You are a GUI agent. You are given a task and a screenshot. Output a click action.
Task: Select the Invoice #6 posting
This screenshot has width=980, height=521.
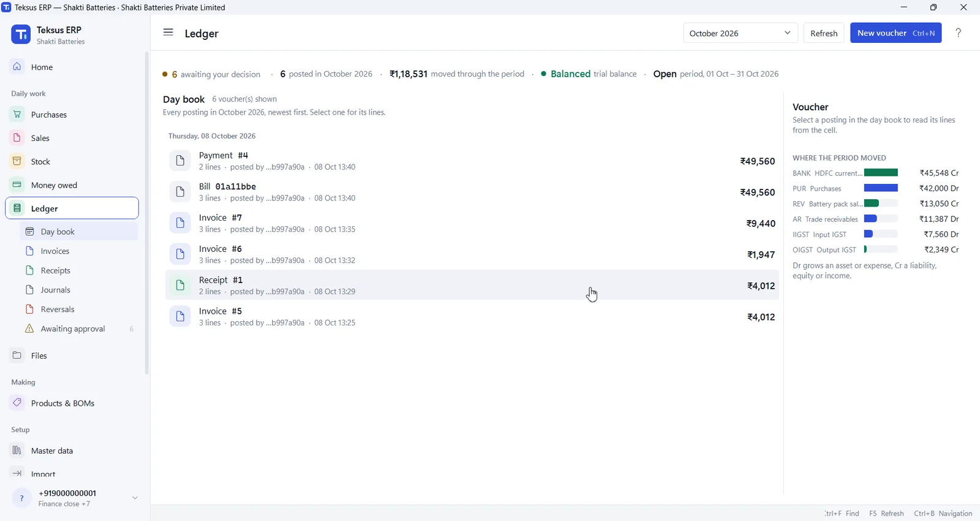pyautogui.click(x=472, y=254)
